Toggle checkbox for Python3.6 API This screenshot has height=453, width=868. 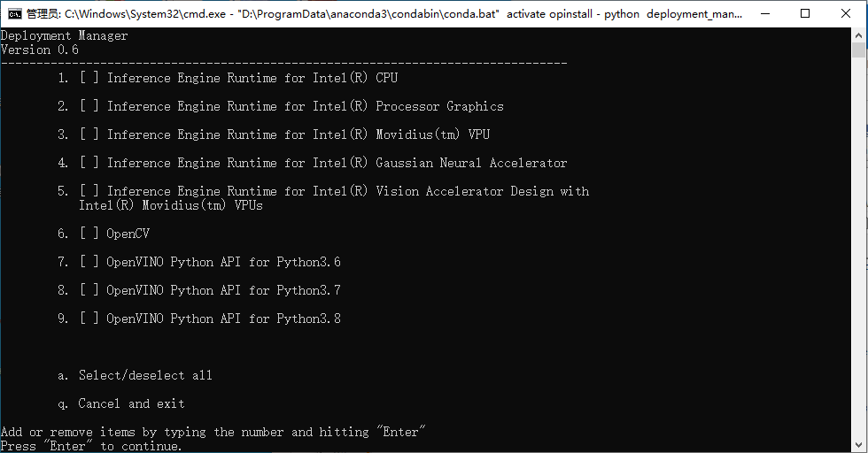click(x=89, y=262)
